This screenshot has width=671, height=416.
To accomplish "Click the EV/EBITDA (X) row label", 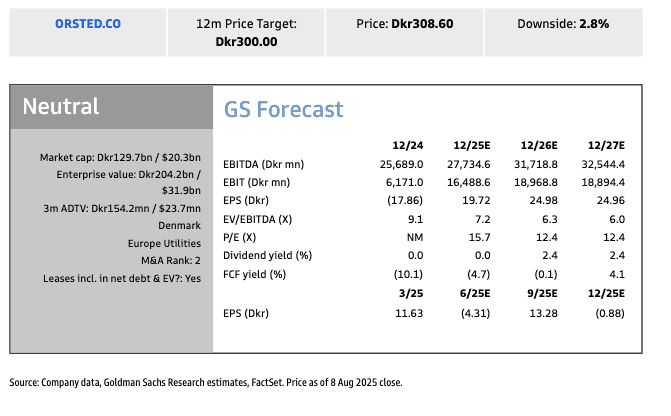I will tap(259, 220).
